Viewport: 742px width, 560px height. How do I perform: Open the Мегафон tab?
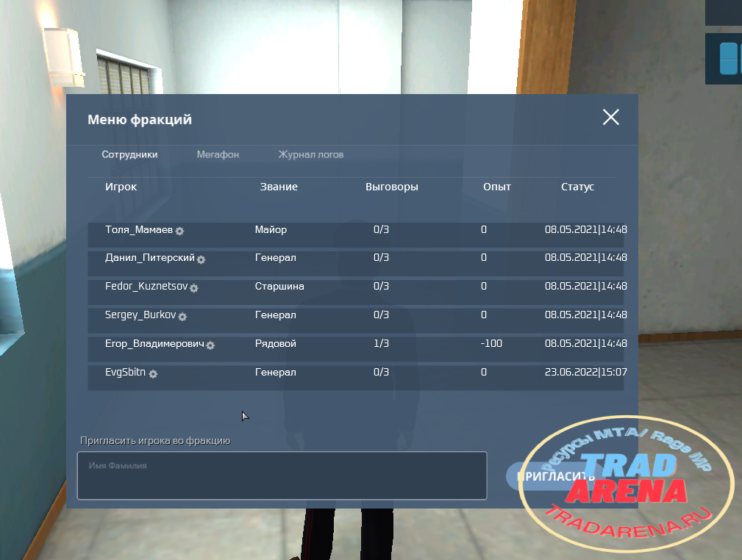point(218,154)
